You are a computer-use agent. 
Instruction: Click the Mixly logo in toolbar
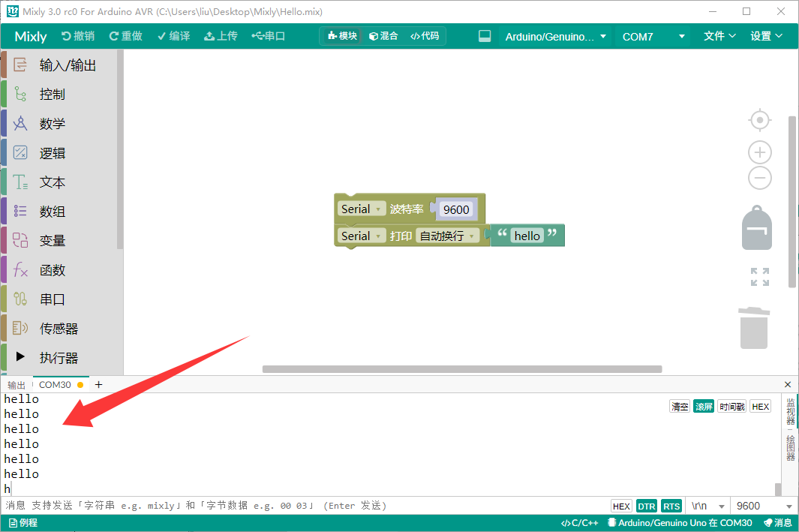31,36
